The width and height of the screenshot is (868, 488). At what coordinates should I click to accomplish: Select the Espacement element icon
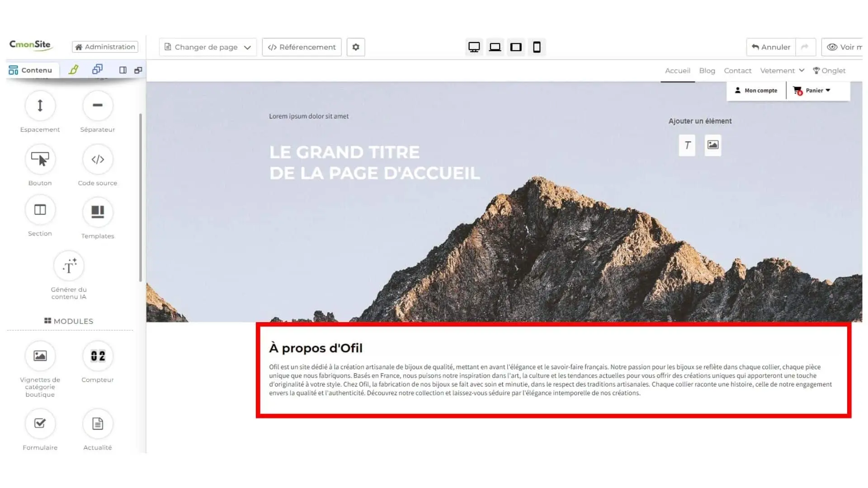(x=40, y=106)
